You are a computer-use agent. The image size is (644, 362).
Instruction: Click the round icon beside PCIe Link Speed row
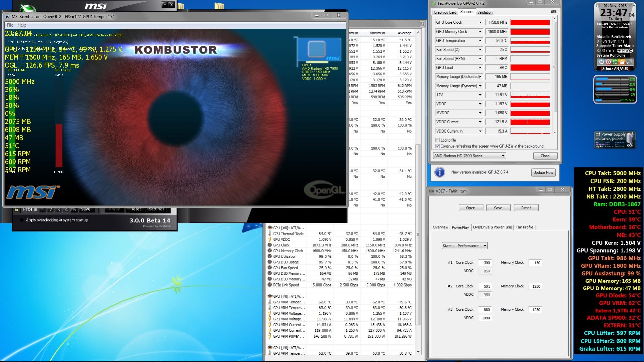pyautogui.click(x=270, y=285)
